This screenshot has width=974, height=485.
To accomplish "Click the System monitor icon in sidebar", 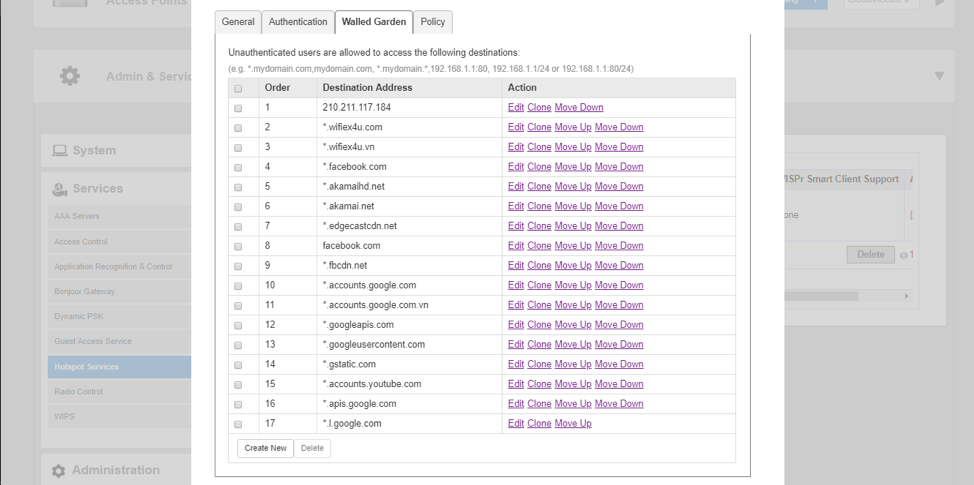I will tap(60, 150).
